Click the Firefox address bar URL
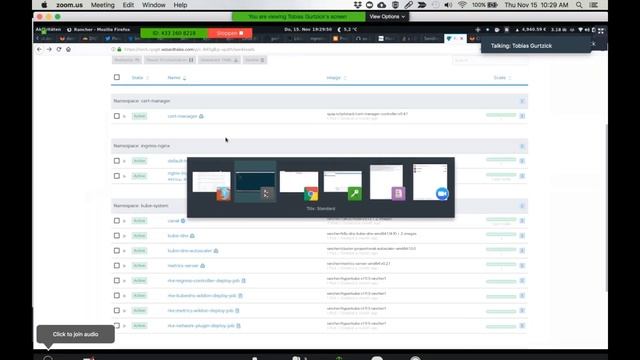Viewport: 640px width, 360px height. point(189,49)
